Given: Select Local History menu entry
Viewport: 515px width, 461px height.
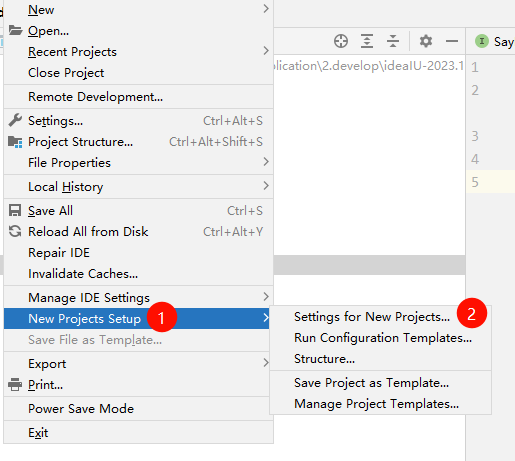Looking at the screenshot, I should (x=138, y=187).
